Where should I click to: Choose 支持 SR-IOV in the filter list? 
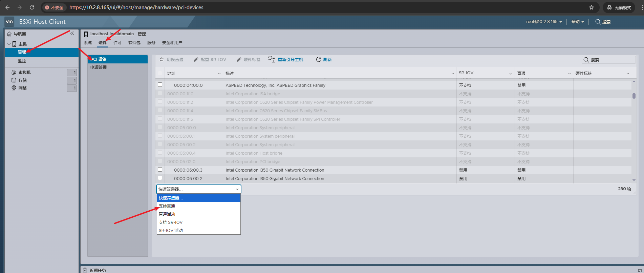pyautogui.click(x=198, y=222)
